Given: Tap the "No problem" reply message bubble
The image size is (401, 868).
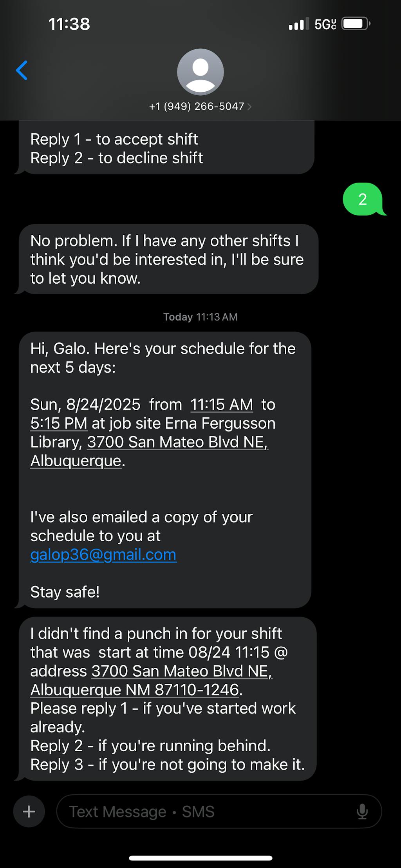Looking at the screenshot, I should click(168, 259).
